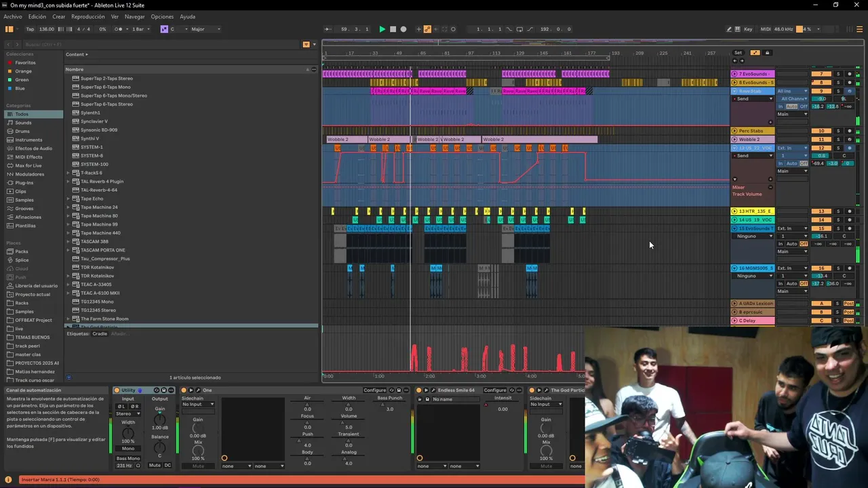The width and height of the screenshot is (868, 488).
Task: Open the Crear menu
Action: tap(59, 16)
